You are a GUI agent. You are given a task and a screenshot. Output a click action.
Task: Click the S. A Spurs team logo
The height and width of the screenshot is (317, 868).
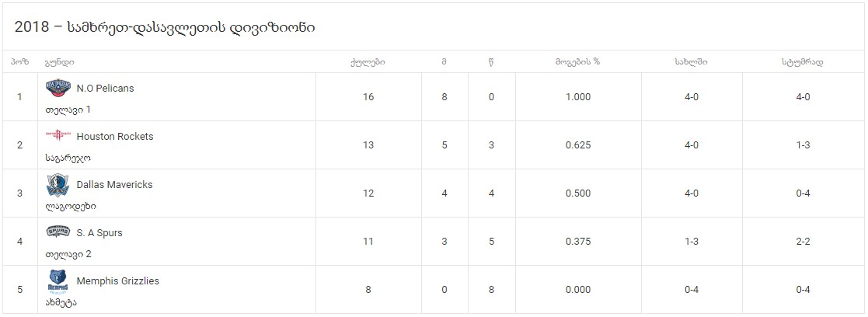pos(58,232)
